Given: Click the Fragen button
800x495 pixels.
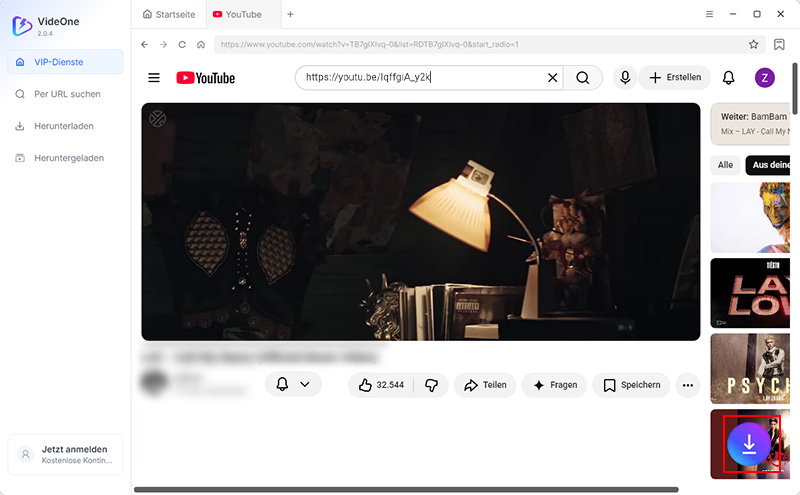Looking at the screenshot, I should click(x=555, y=385).
